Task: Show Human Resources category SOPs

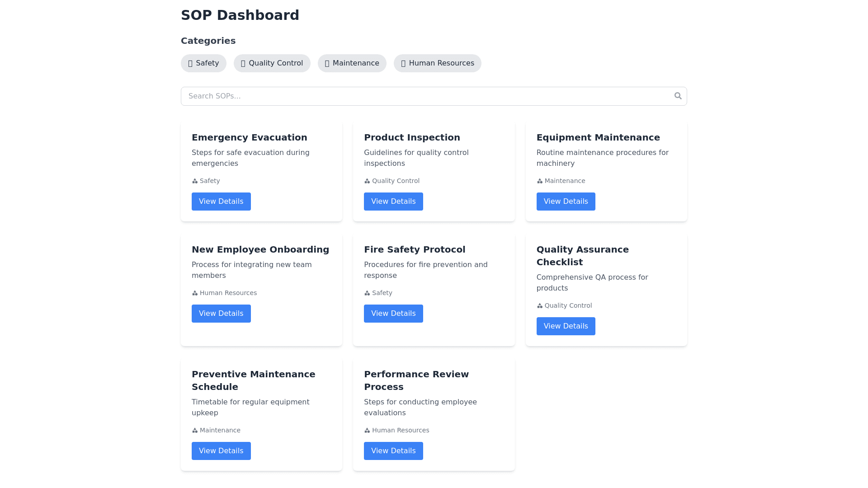Action: 437,63
